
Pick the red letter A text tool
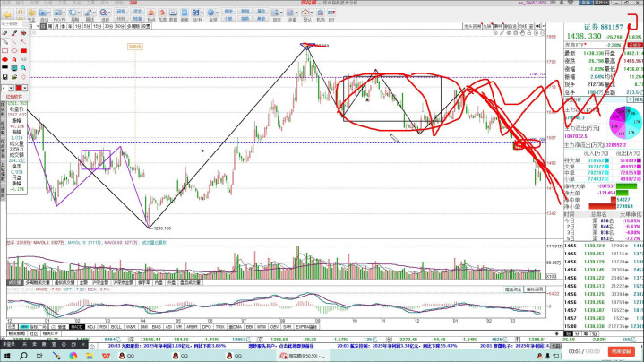[14, 59]
